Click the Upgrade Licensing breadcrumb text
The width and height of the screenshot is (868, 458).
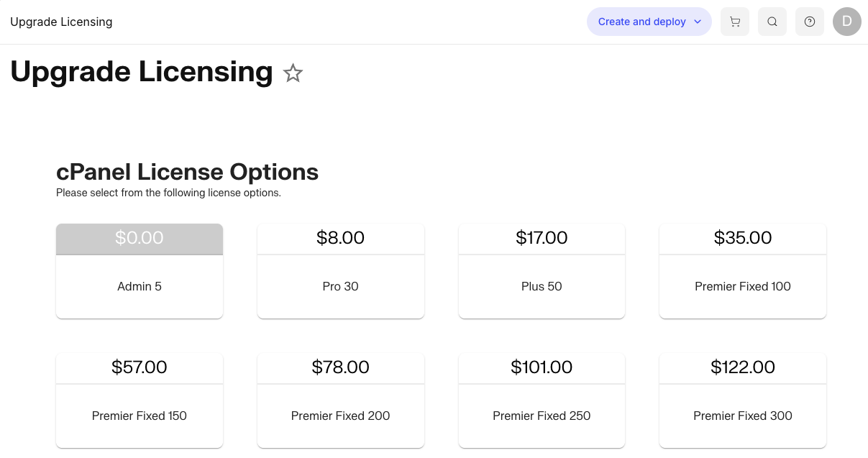click(x=61, y=22)
